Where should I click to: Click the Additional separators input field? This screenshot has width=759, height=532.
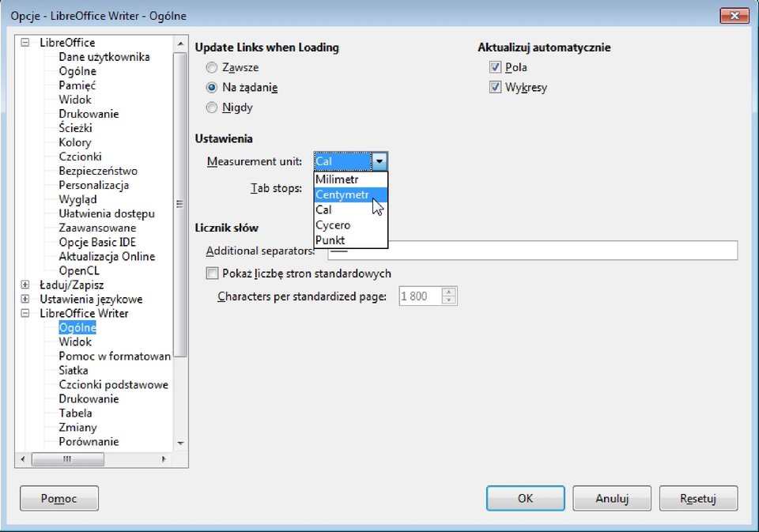coord(533,251)
